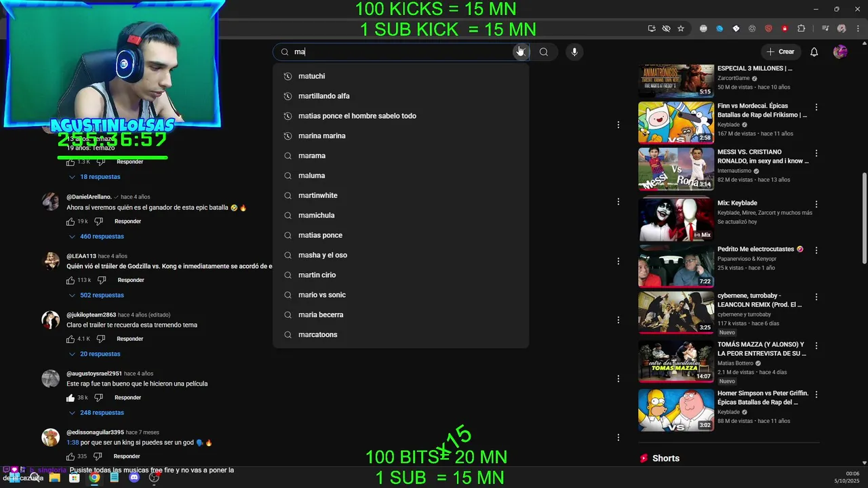Open options for Pedrito Me electrocutastes video

click(816, 250)
